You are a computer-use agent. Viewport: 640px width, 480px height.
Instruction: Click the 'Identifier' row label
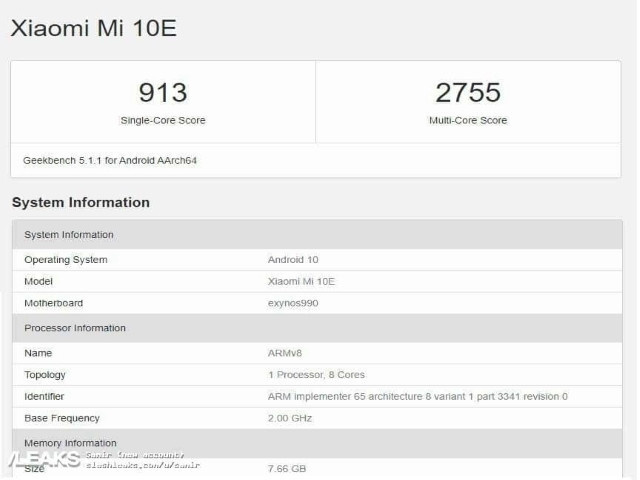(x=44, y=396)
